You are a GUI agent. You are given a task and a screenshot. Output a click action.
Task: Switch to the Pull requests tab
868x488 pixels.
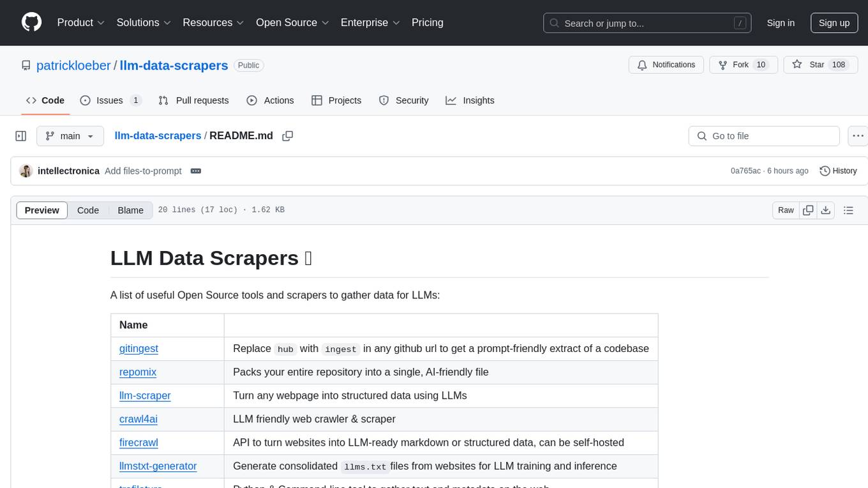point(193,100)
